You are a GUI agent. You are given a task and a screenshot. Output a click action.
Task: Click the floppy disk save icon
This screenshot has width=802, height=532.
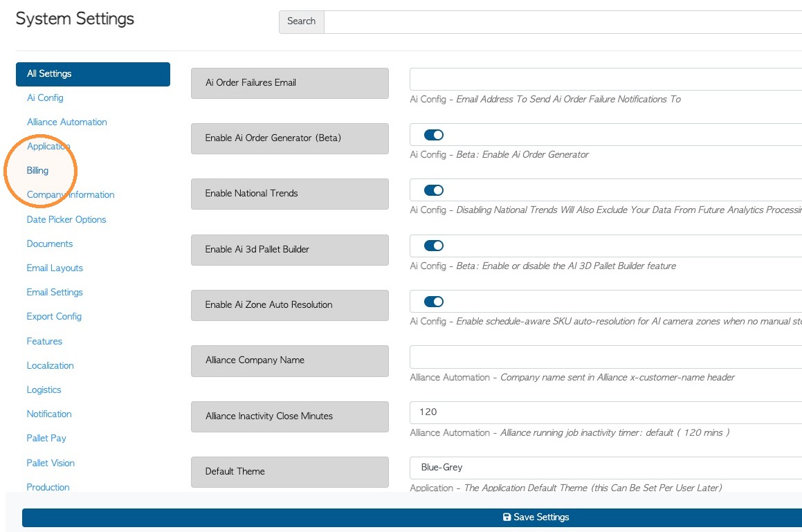pos(507,517)
